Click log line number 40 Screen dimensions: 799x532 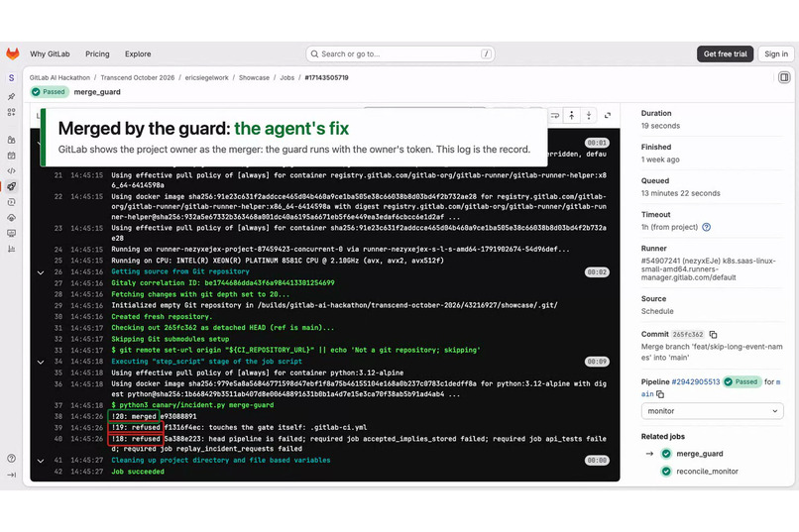pyautogui.click(x=58, y=439)
